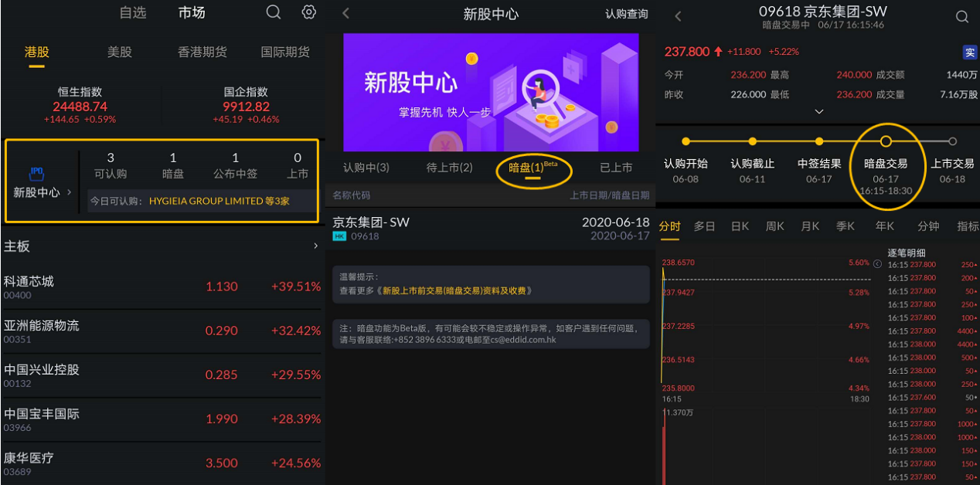Screen dimensions: 980x485
Task: Switch chart to 日K
Action: [740, 226]
